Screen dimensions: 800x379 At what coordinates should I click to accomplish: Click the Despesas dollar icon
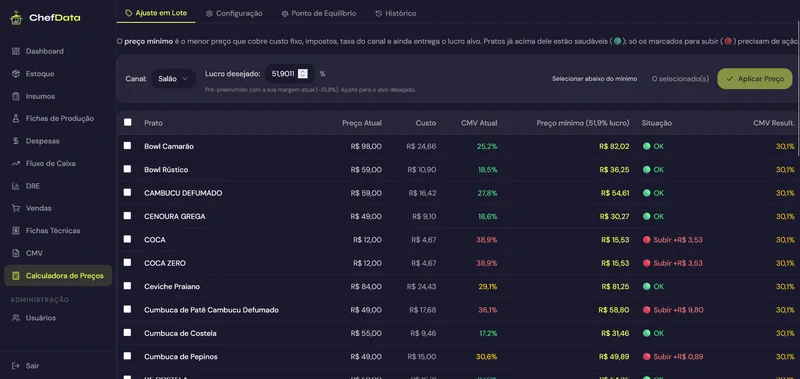(x=16, y=141)
